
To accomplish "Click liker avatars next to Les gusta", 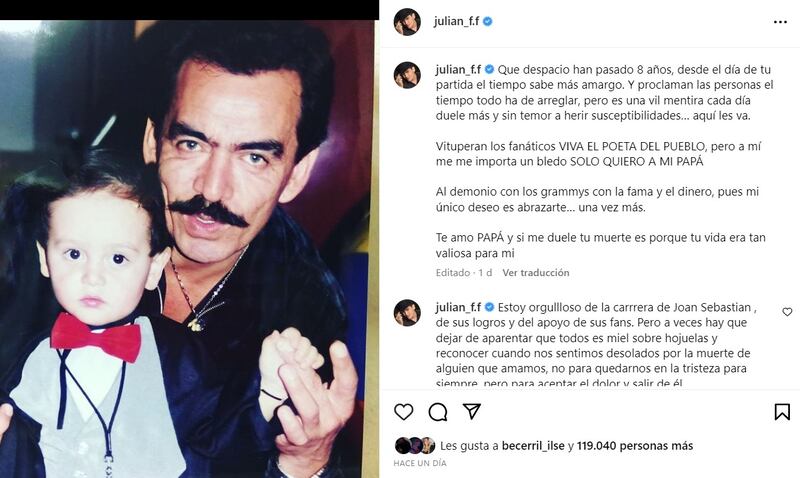I will [415, 446].
